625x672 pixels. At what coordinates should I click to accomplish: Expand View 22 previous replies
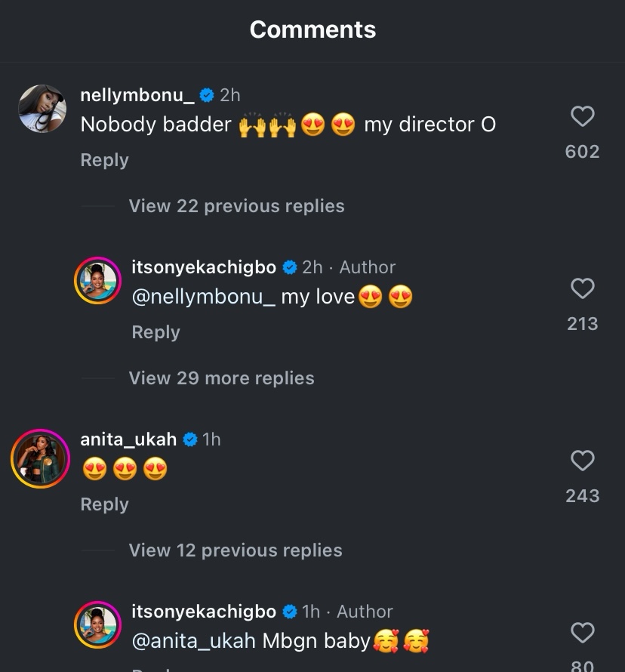tap(236, 206)
